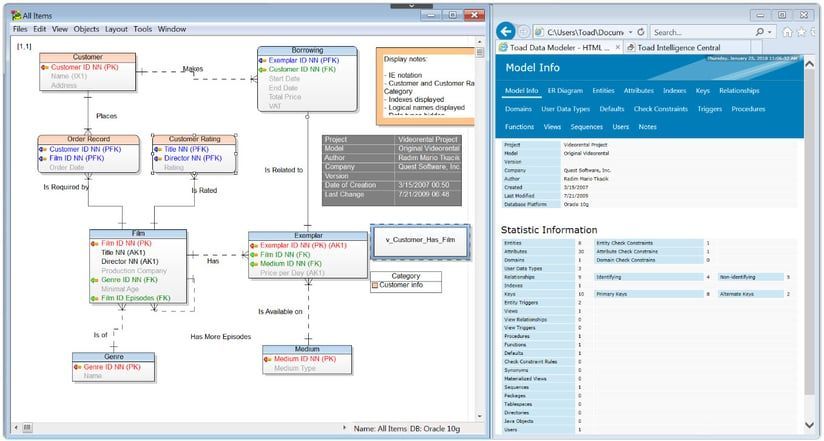Open the Views report link
This screenshot has width=824, height=441.
[552, 127]
